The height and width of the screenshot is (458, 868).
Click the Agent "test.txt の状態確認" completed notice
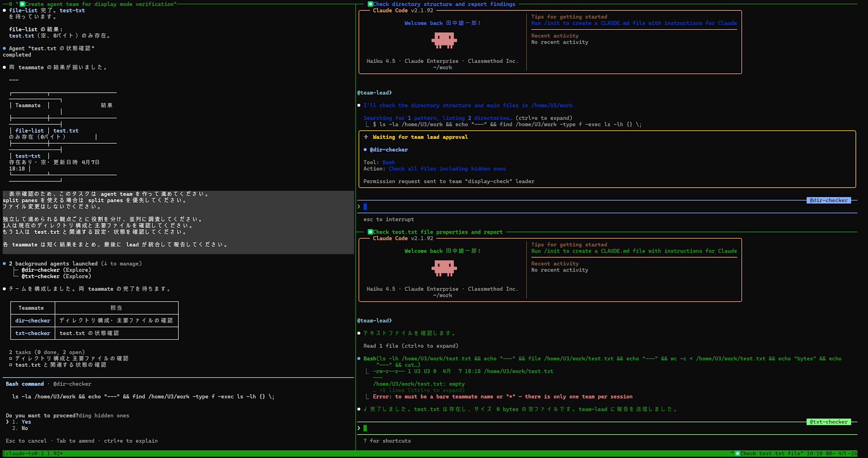click(49, 52)
